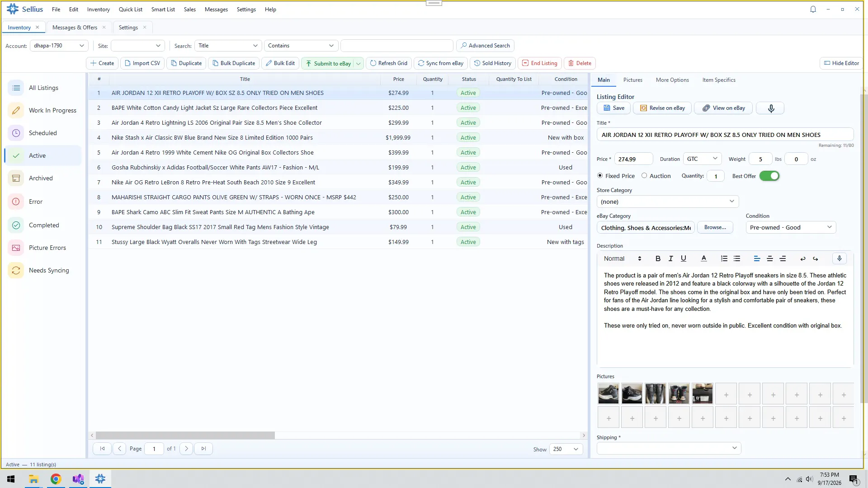This screenshot has height=488, width=868.
Task: Open the Condition dropdown in editor
Action: pyautogui.click(x=791, y=227)
